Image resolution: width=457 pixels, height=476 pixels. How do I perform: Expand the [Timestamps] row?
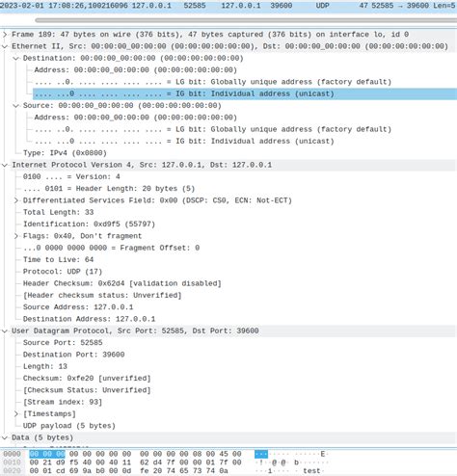pyautogui.click(x=15, y=413)
